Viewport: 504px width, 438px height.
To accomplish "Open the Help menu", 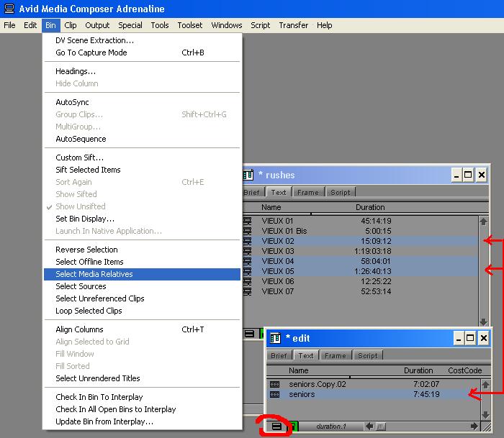I will point(324,25).
